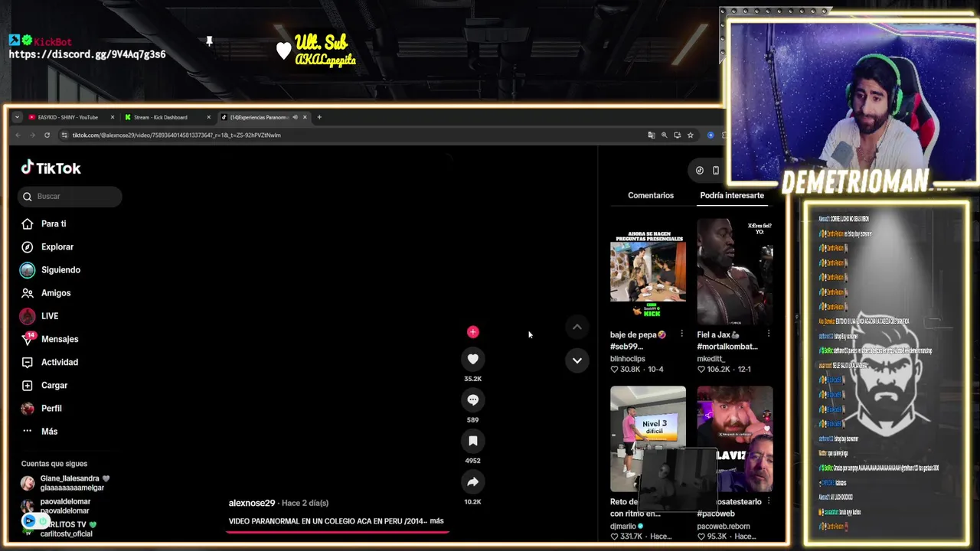Open the mkeditt_ creator profile

712,358
